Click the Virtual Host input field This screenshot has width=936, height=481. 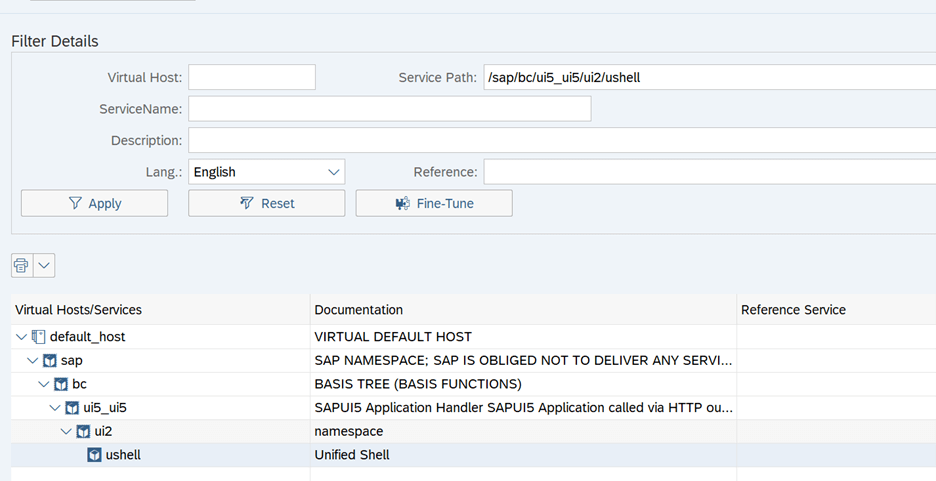point(252,77)
